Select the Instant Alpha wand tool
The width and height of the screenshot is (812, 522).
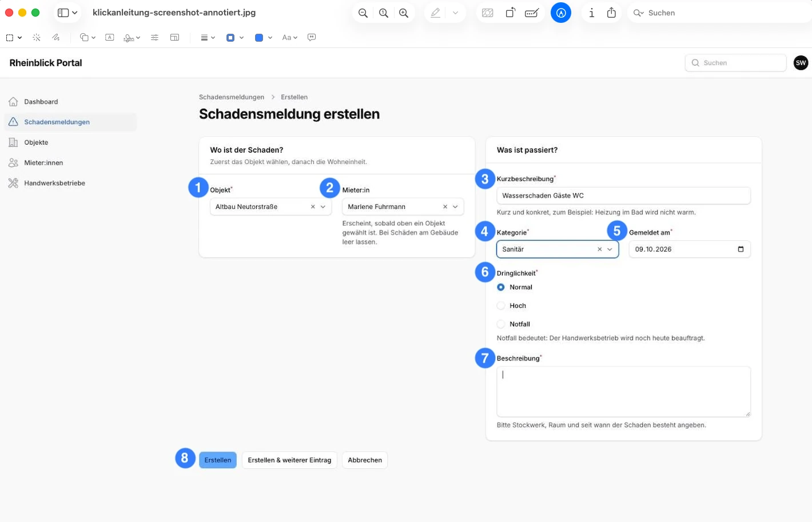tap(37, 38)
